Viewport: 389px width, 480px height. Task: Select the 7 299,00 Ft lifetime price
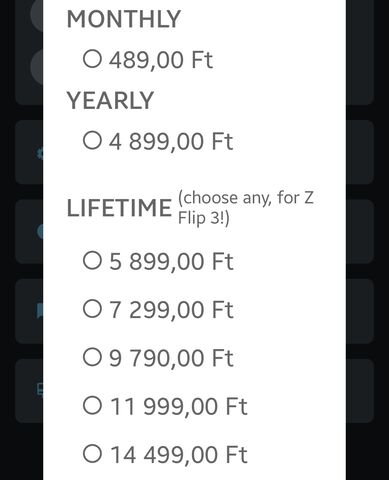[x=158, y=310]
